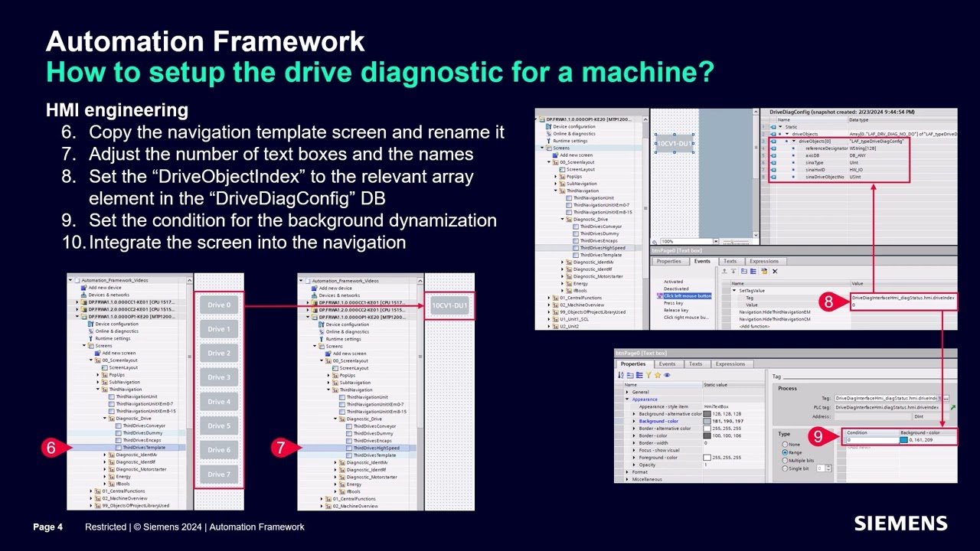Open Properties tab in the step 8 inspector

click(x=669, y=261)
